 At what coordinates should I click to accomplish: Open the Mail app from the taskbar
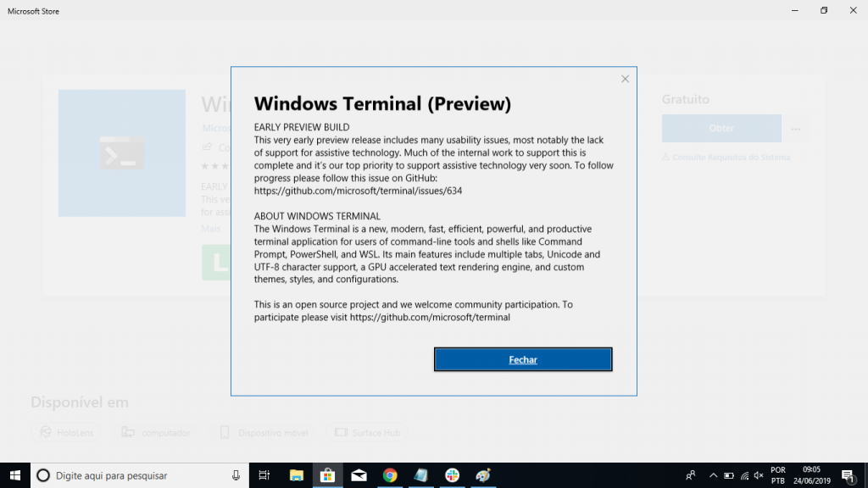pos(359,475)
